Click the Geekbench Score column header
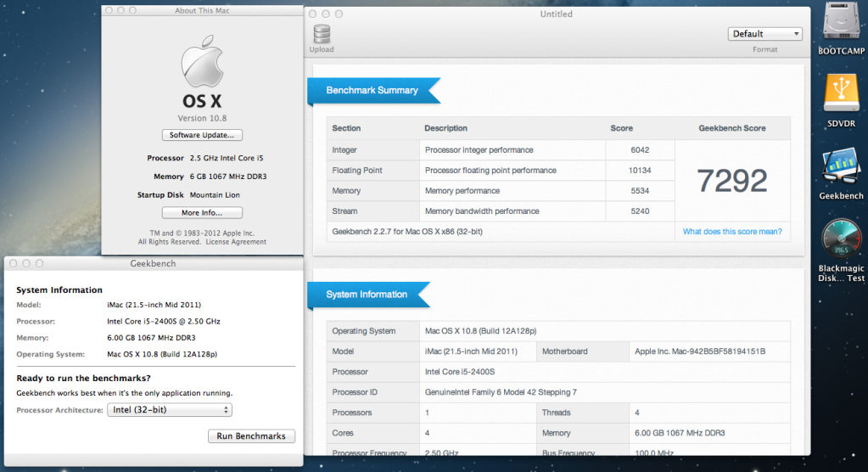This screenshot has width=868, height=472. coord(732,128)
